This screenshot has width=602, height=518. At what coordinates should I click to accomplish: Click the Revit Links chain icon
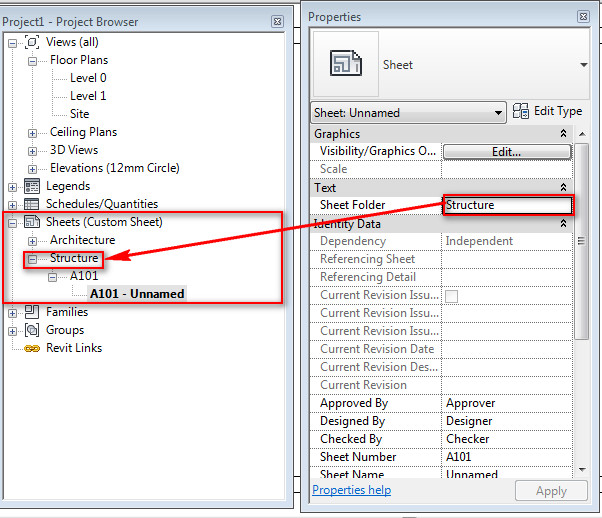32,348
